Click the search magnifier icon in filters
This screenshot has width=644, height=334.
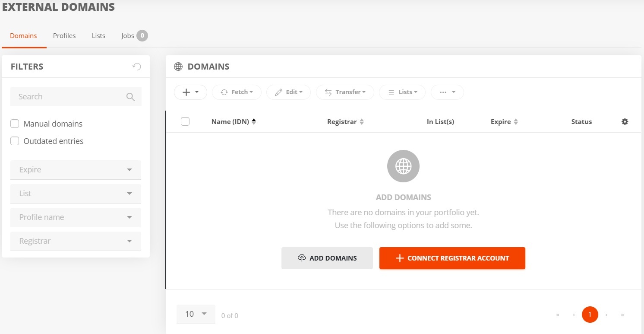130,97
